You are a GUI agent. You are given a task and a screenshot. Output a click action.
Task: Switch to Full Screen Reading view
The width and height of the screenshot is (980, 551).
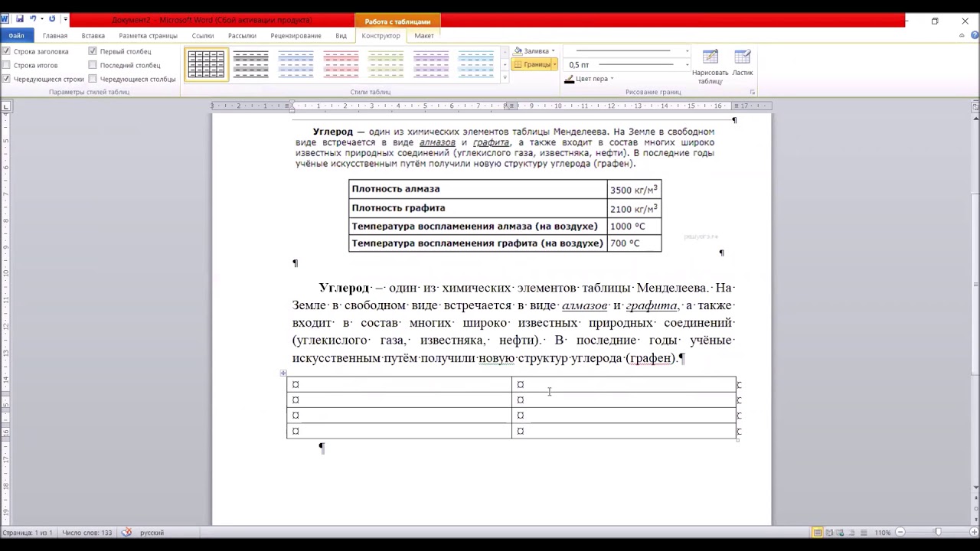(829, 533)
